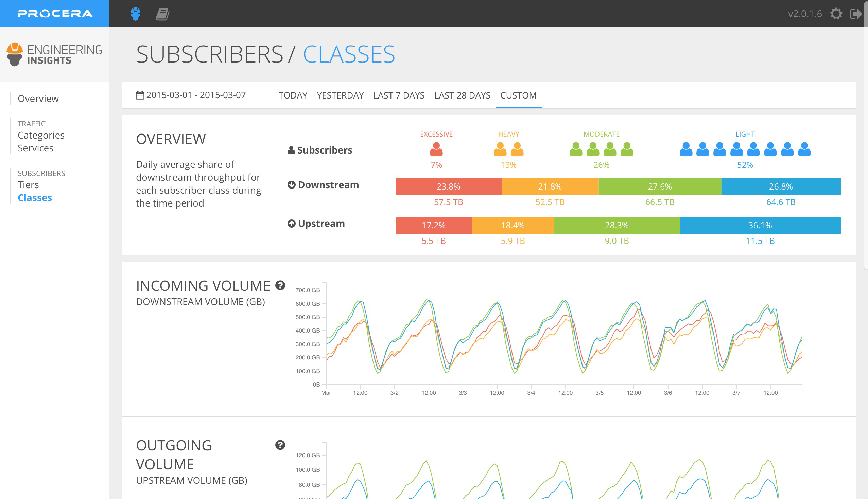Click the 13% Heavy subscribers percentage

pyautogui.click(x=508, y=165)
